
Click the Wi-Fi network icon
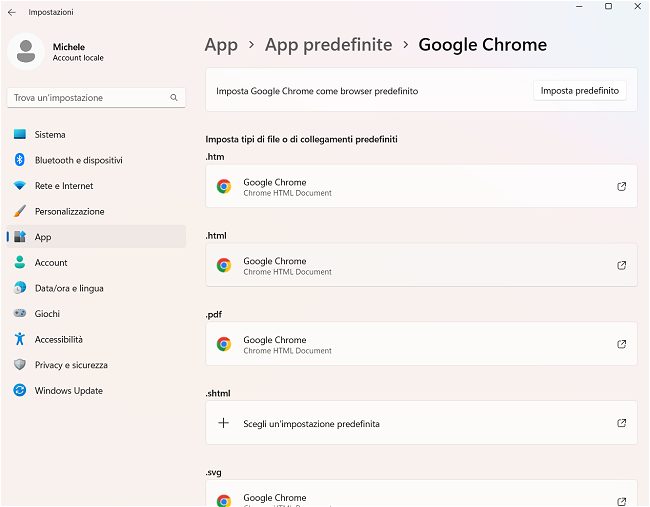(19, 185)
